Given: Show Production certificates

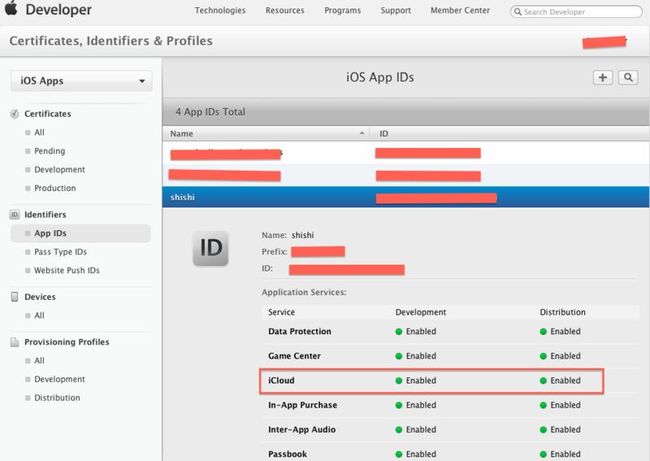Looking at the screenshot, I should coord(55,188).
